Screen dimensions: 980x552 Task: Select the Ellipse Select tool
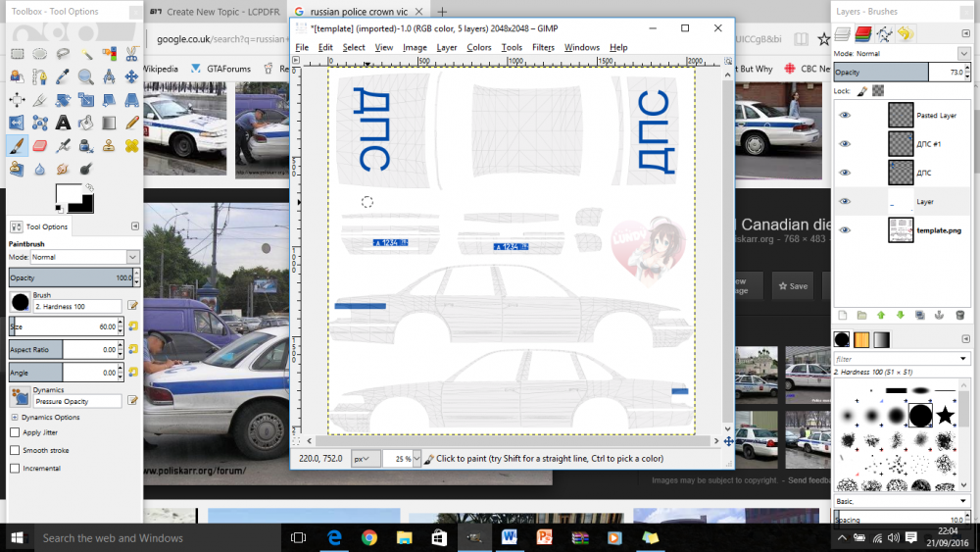coord(40,54)
